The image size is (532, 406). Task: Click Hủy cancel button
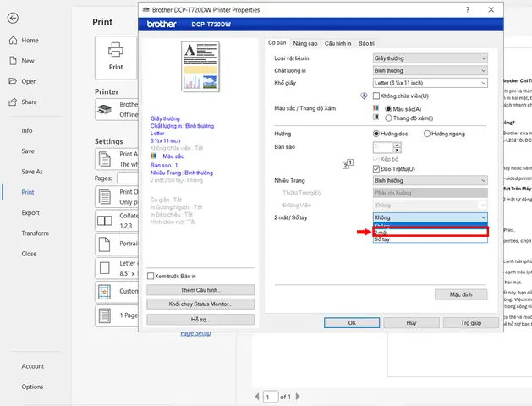[x=411, y=322]
